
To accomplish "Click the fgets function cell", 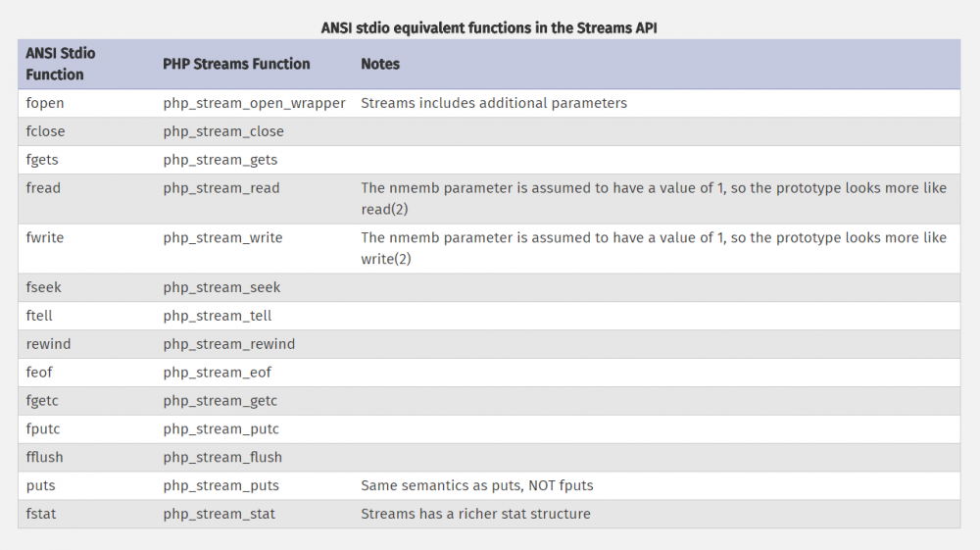I will tap(44, 160).
